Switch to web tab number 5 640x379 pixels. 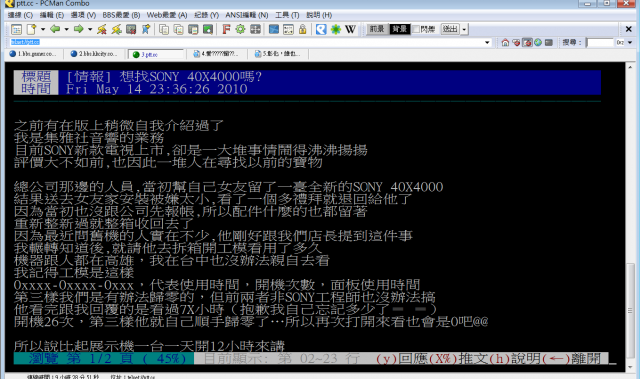278,54
